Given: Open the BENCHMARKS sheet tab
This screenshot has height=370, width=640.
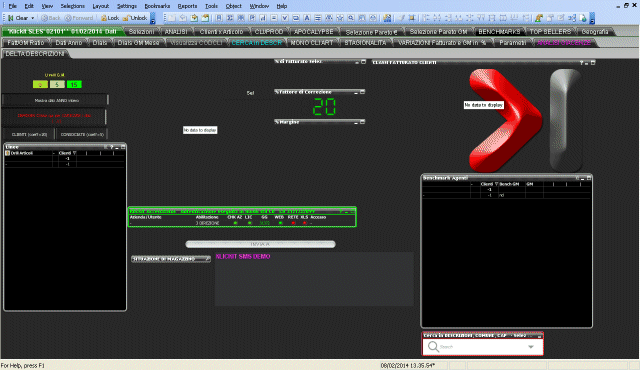Looking at the screenshot, I should tap(499, 31).
